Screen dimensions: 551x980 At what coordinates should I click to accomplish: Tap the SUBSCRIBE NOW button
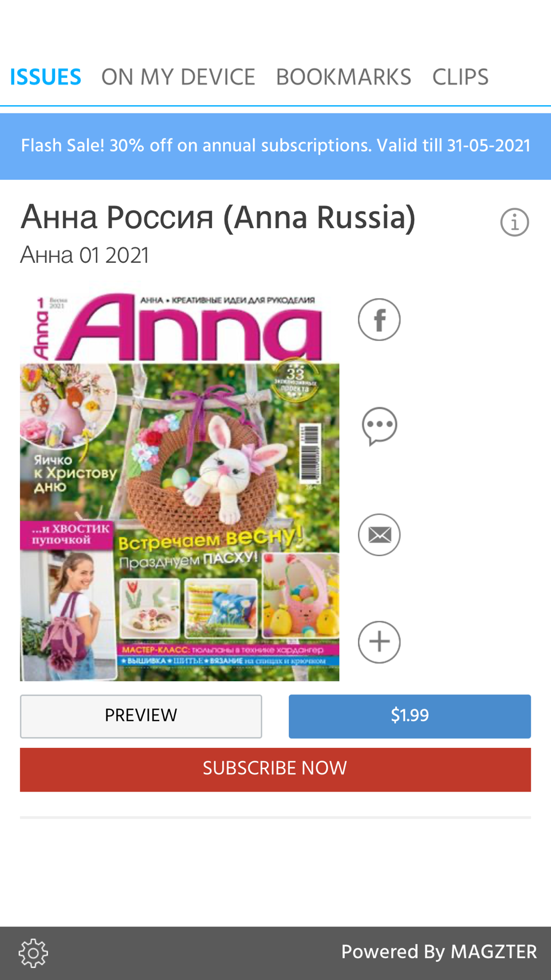275,769
